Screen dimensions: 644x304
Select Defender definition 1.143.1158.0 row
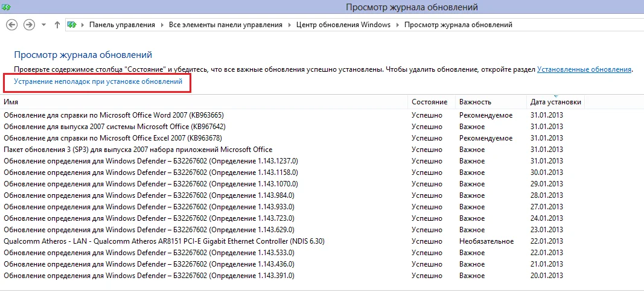point(293,173)
